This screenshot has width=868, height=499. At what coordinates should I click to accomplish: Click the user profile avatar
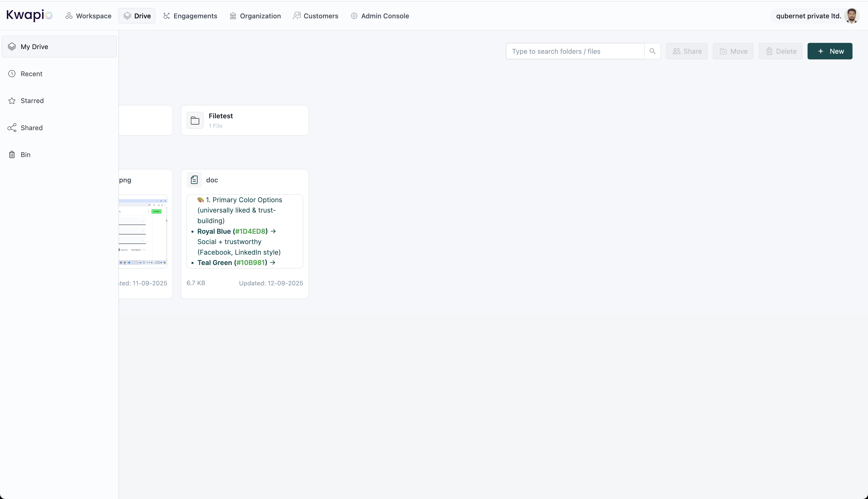coord(851,16)
